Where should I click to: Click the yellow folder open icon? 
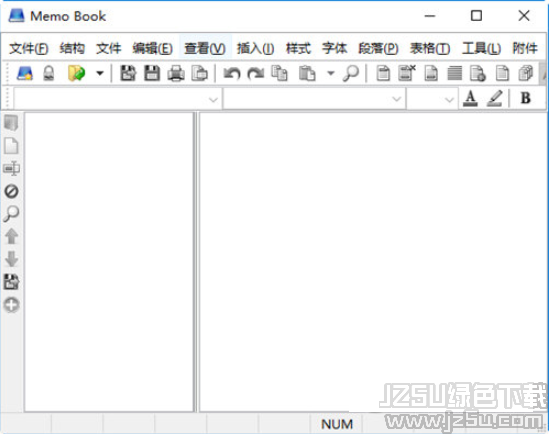(x=77, y=74)
